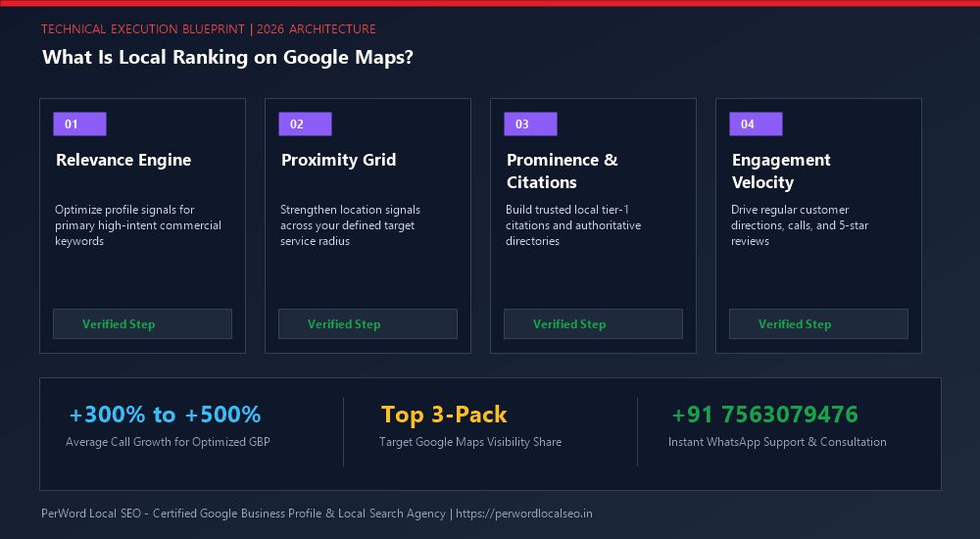Click Average Call Growth for Optimized GBP caption
The image size is (980, 539).
point(169,441)
